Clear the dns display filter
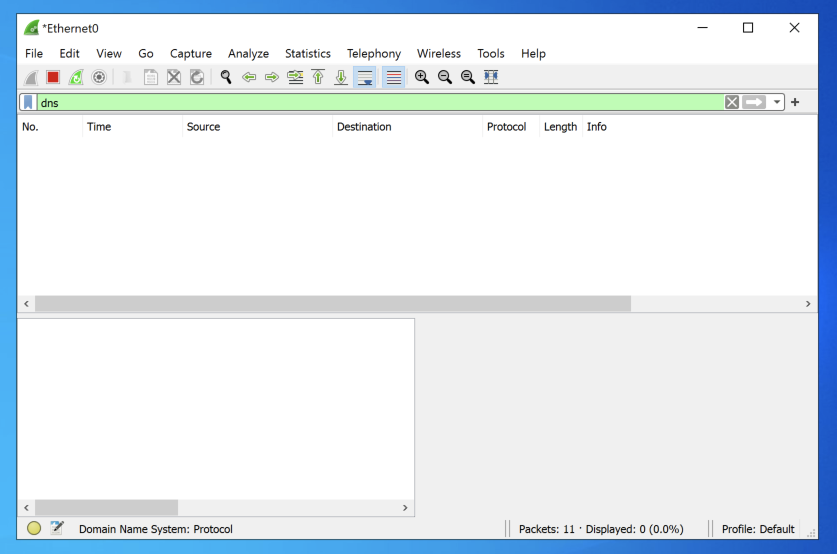The image size is (837, 554). [x=732, y=102]
